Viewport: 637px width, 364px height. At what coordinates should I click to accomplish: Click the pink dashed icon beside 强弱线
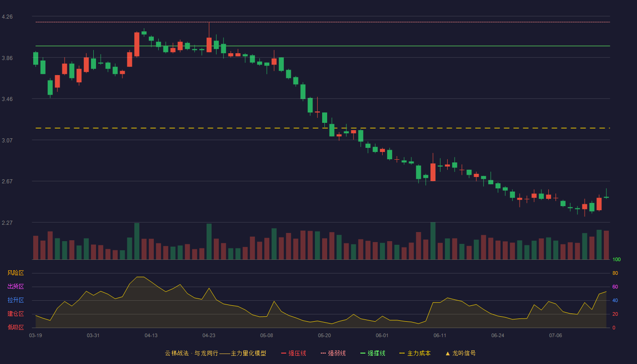tap(323, 353)
